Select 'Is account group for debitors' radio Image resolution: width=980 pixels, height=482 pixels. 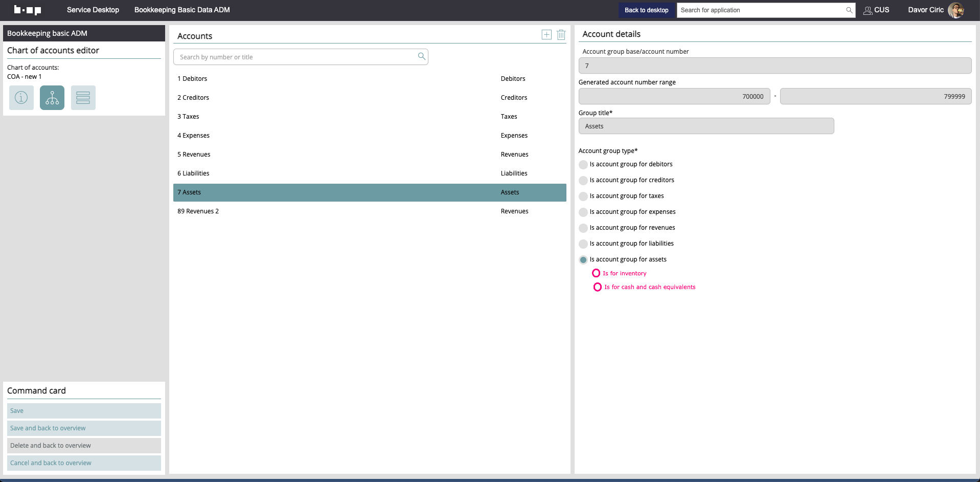click(583, 165)
